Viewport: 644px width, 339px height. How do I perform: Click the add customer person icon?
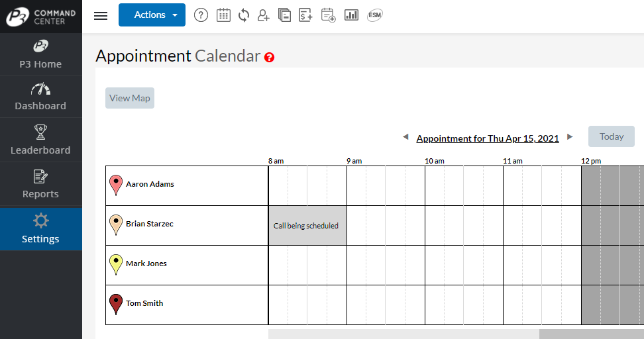tap(264, 15)
